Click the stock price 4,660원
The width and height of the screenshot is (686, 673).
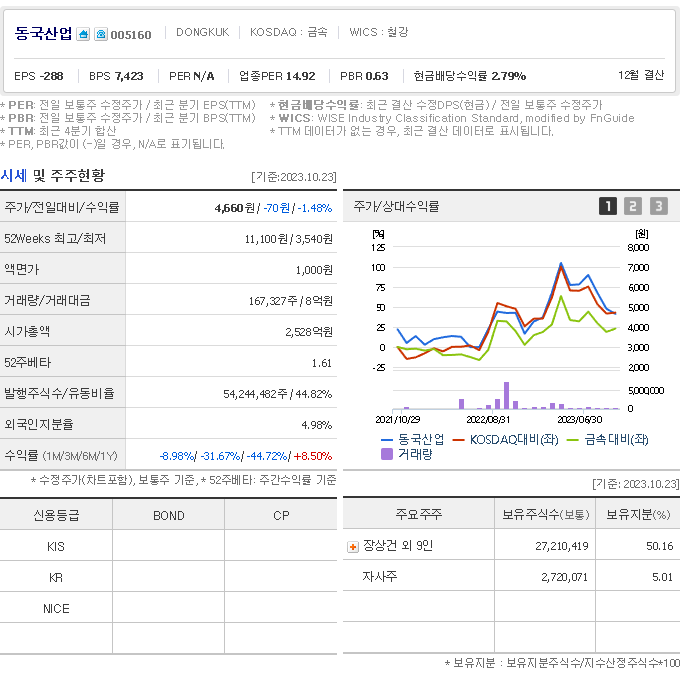click(x=235, y=208)
